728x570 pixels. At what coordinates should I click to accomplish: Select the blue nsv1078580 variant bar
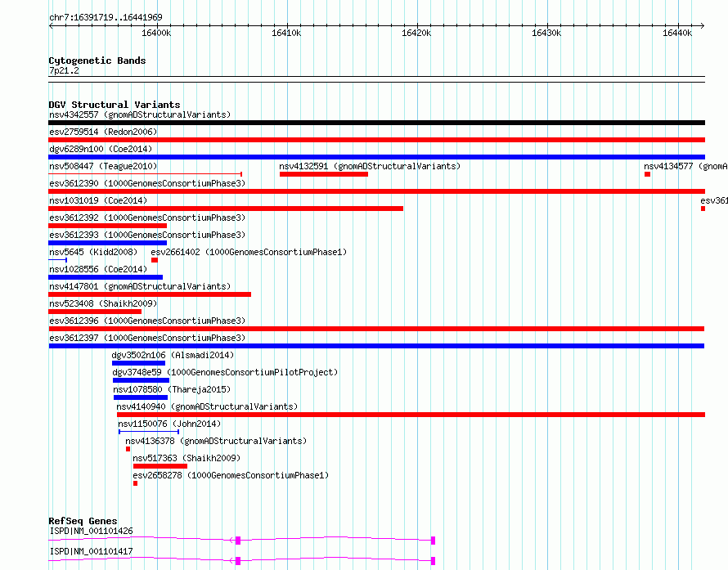coord(141,397)
